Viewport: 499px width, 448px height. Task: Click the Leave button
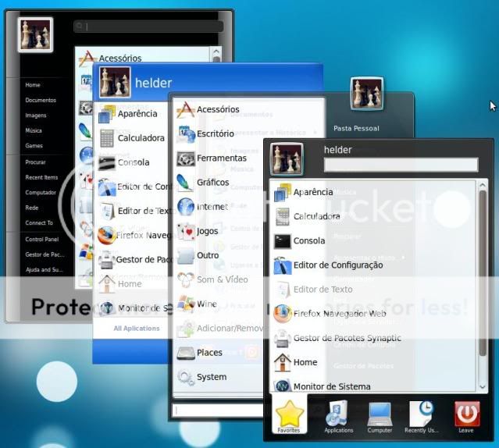tap(466, 417)
